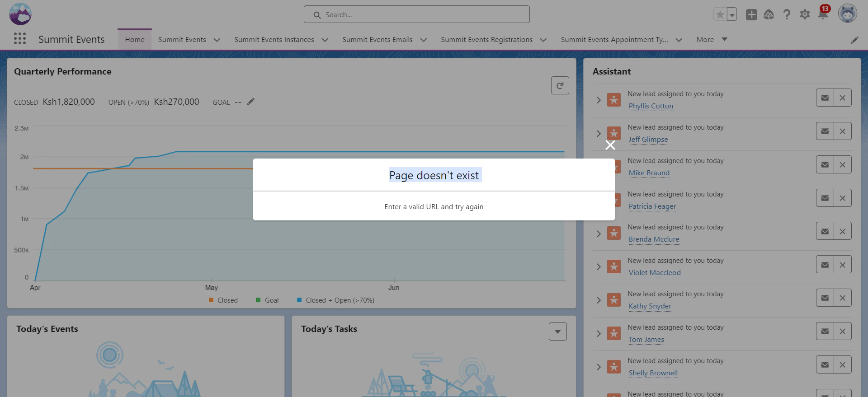Open the App Launcher dots grid
This screenshot has height=397, width=868.
(20, 39)
